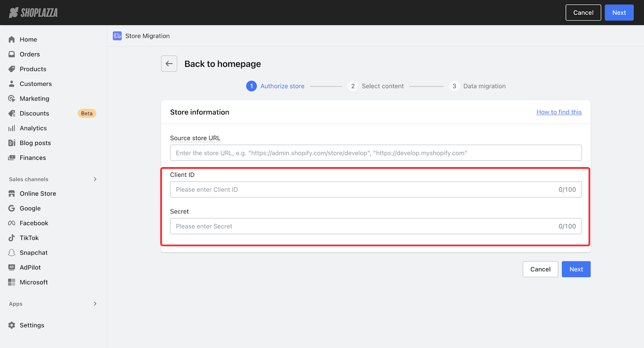The width and height of the screenshot is (644, 348).
Task: Open the Home icon in sidebar
Action: [12, 39]
